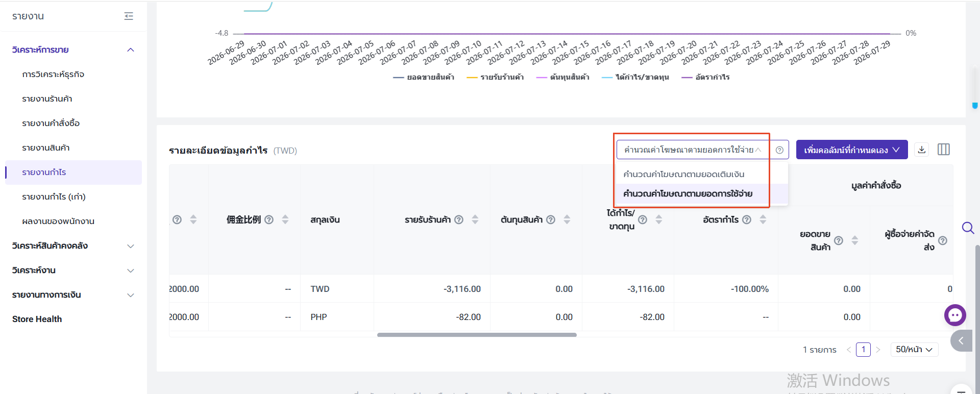This screenshot has height=394, width=980.
Task: Show help for ยอดขายสินค้า column
Action: click(x=839, y=240)
